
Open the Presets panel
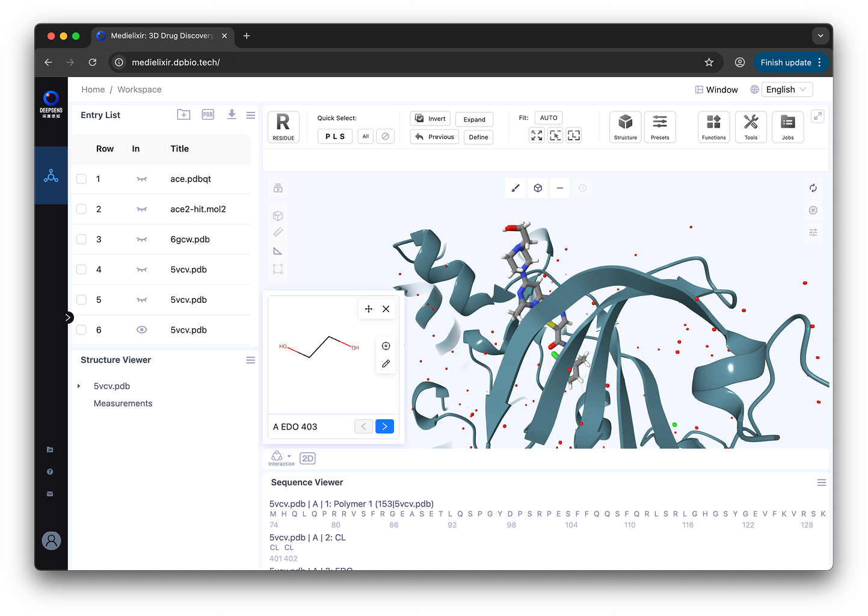659,127
